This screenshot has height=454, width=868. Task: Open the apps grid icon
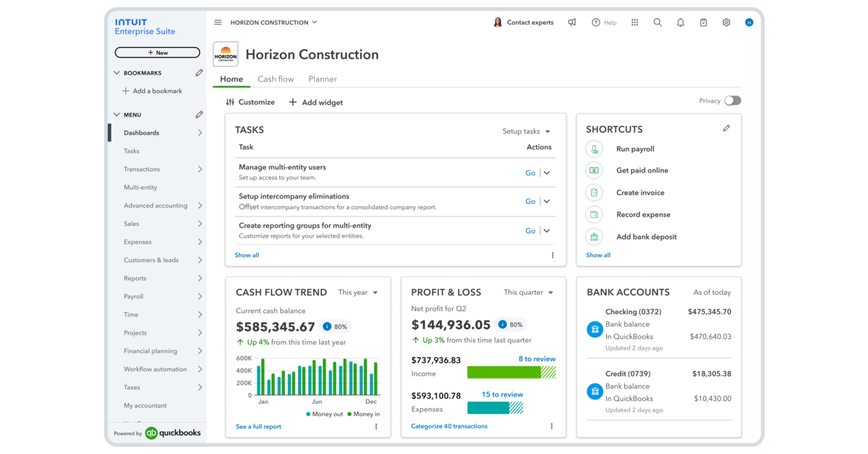(x=634, y=22)
